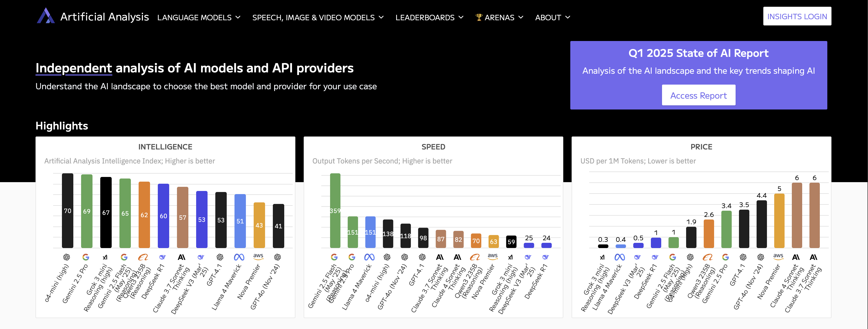This screenshot has height=329, width=868.
Task: Click Anthropic icon under Claude 3.7 Sonnet in Intelligence chart
Action: (x=182, y=257)
